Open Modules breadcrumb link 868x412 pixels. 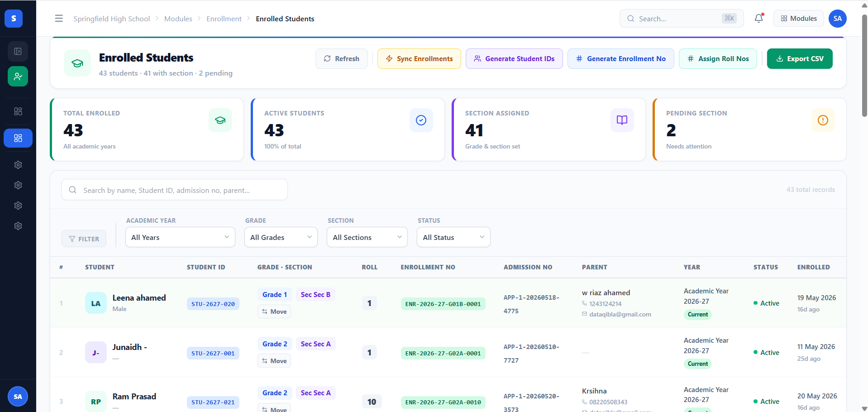tap(178, 19)
